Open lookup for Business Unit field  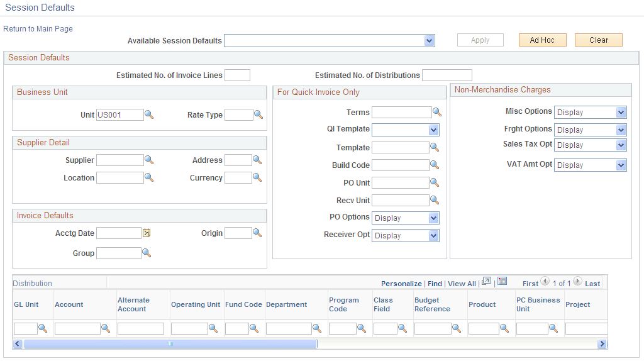click(x=149, y=115)
